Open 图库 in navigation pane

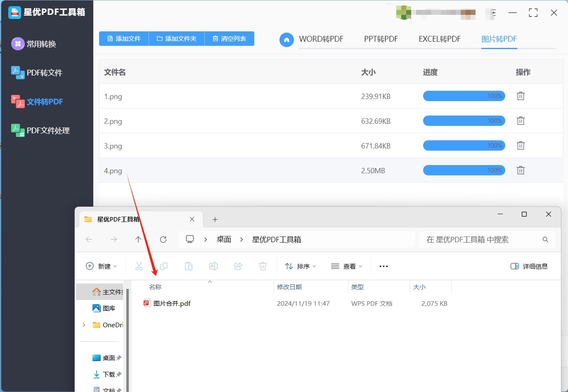pos(104,308)
